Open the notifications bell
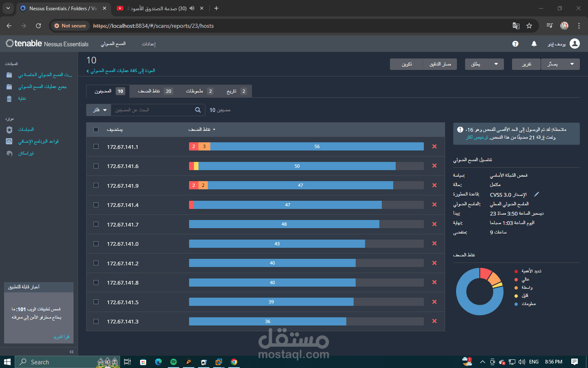The width and height of the screenshot is (588, 368). [534, 44]
